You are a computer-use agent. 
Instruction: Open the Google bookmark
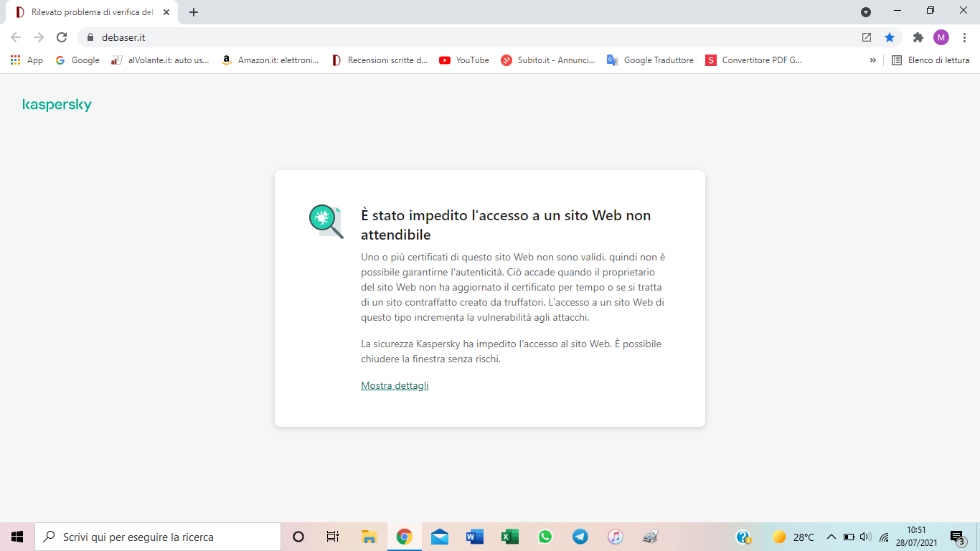tap(77, 60)
